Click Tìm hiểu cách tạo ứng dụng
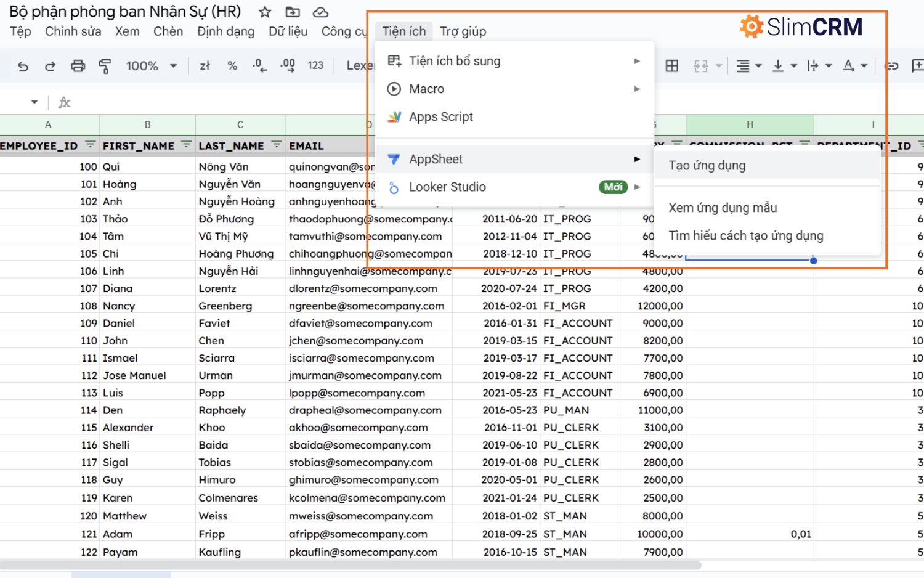This screenshot has width=924, height=578. 745,235
